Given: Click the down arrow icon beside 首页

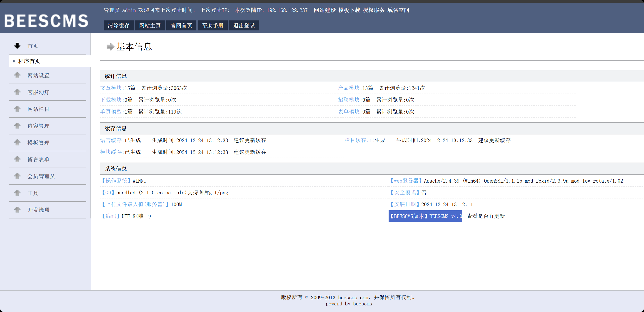Looking at the screenshot, I should [x=17, y=46].
